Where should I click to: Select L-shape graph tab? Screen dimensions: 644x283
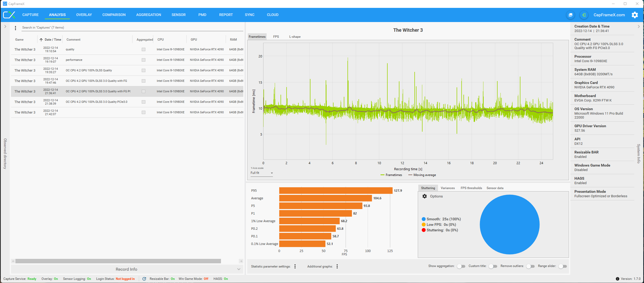pos(295,37)
